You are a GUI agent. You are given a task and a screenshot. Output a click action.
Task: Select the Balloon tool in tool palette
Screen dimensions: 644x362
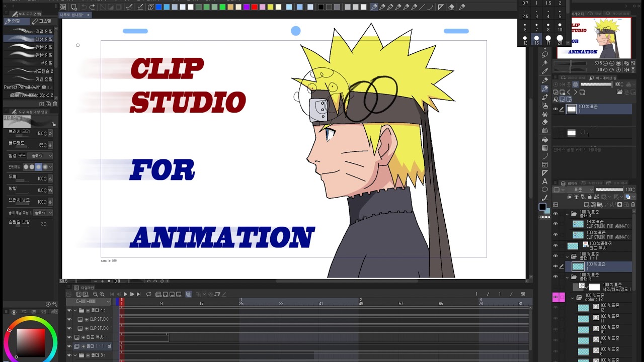point(545,190)
